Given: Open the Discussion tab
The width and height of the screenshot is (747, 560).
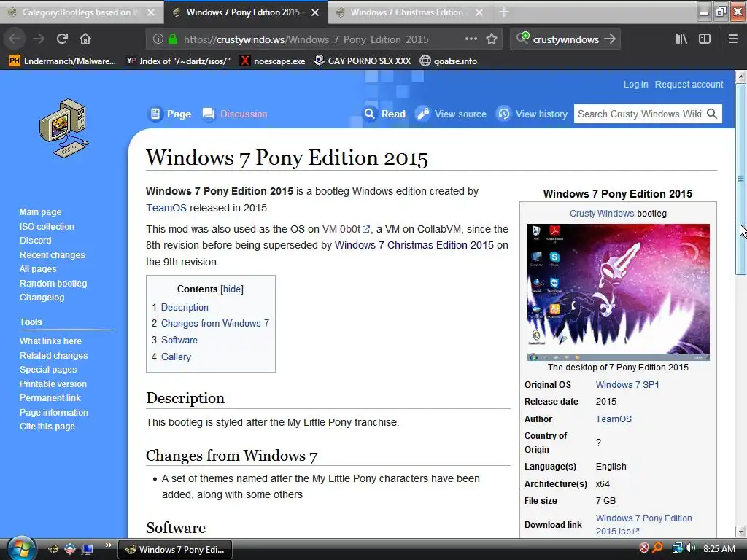Looking at the screenshot, I should (234, 114).
